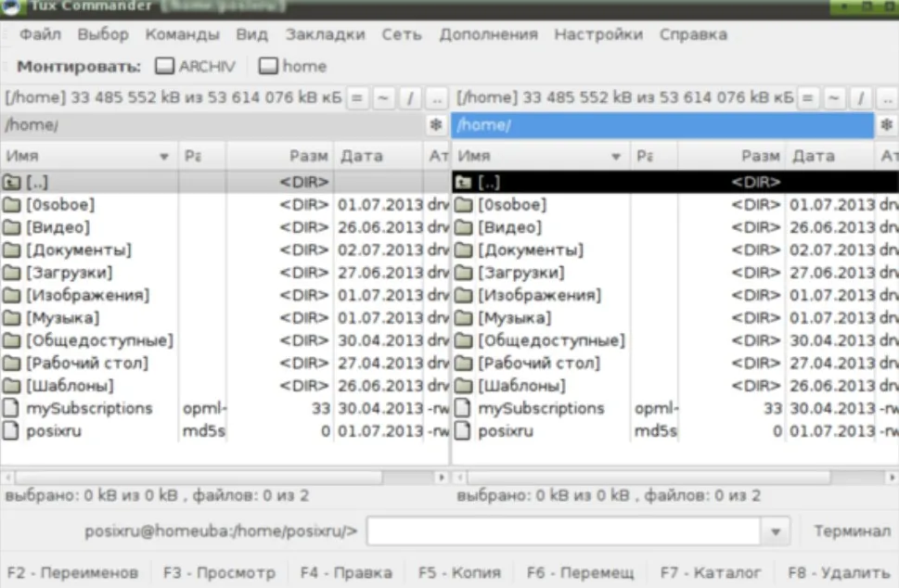899x588 pixels.
Task: Sort left panel by Дата column
Action: [379, 156]
